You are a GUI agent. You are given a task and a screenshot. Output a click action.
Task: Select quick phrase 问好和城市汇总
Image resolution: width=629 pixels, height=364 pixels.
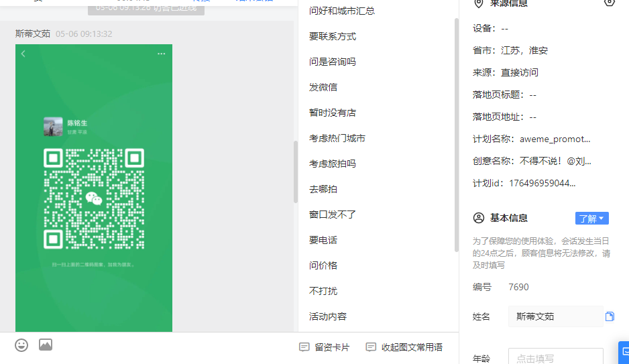click(x=342, y=11)
